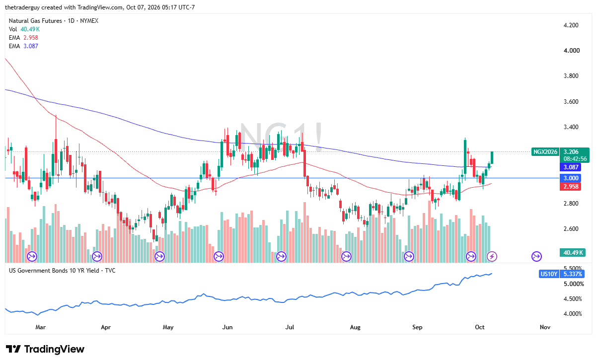
Task: Click the Nov label on time axis
Action: 545,327
